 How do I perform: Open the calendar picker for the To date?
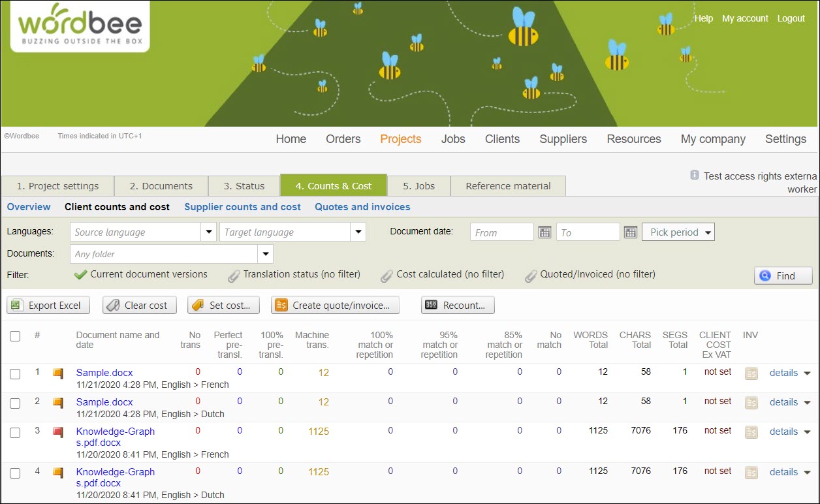(x=629, y=232)
